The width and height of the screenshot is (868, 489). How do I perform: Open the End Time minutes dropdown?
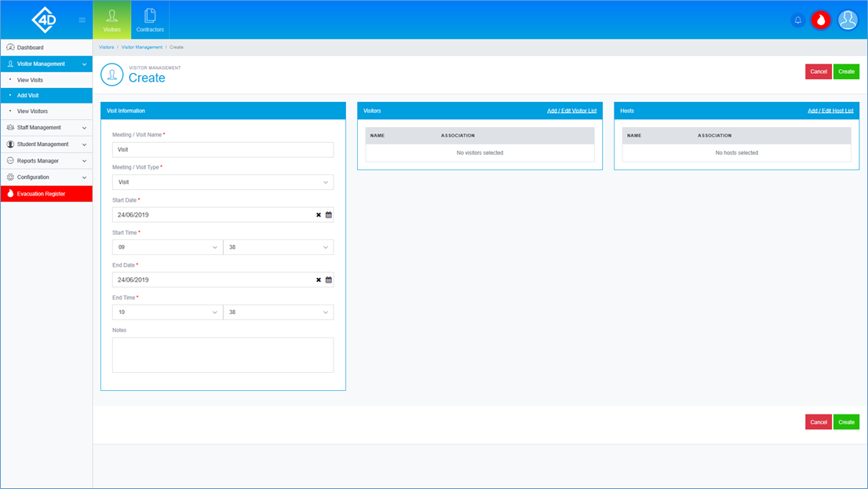tap(279, 312)
